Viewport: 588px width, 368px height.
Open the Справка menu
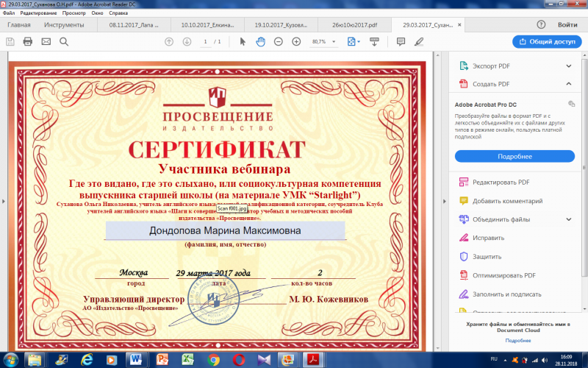(x=118, y=13)
